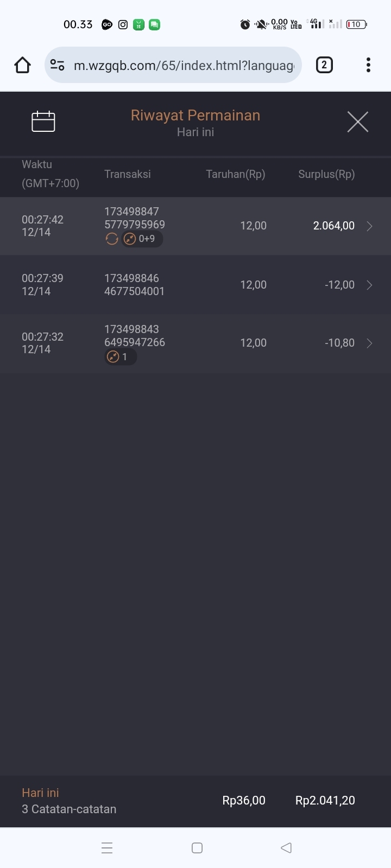This screenshot has width=391, height=868.
Task: Open the calendar date picker icon
Action: (x=43, y=122)
